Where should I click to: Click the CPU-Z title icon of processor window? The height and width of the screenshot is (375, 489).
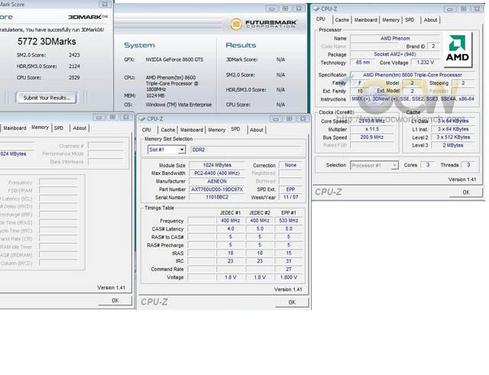[x=316, y=9]
